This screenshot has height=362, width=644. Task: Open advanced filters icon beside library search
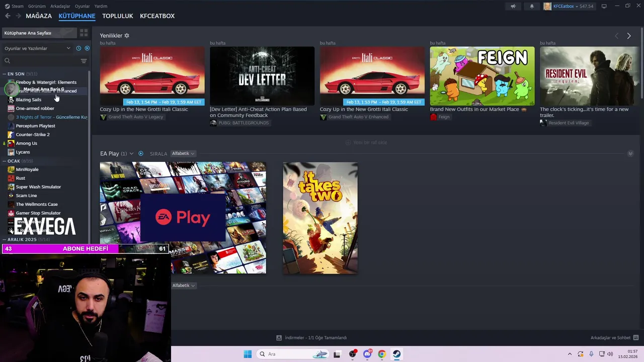[x=84, y=61]
